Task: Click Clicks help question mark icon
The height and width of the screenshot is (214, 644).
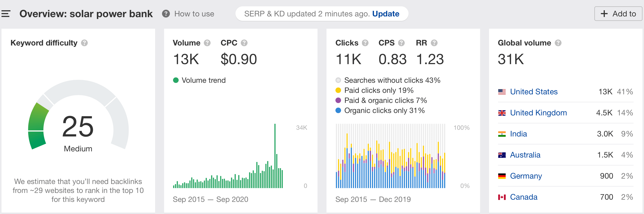Action: coord(365,43)
